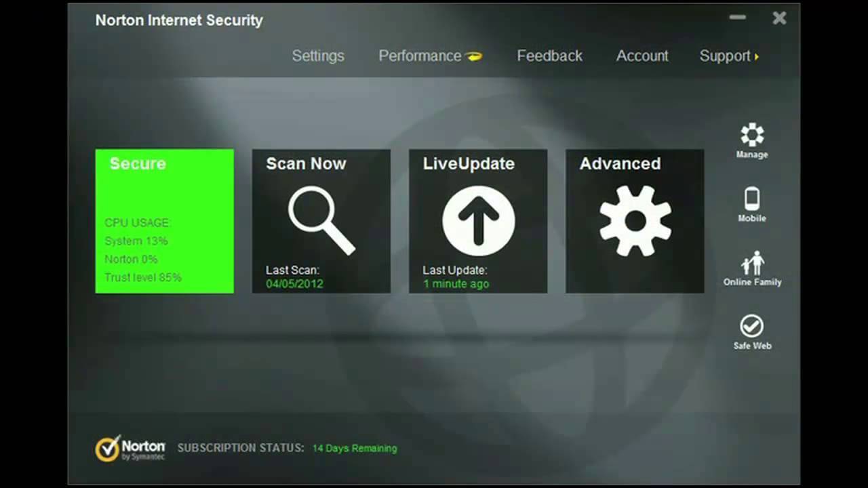Viewport: 868px width, 488px height.
Task: Click the Scan Now tile title
Action: pos(306,163)
